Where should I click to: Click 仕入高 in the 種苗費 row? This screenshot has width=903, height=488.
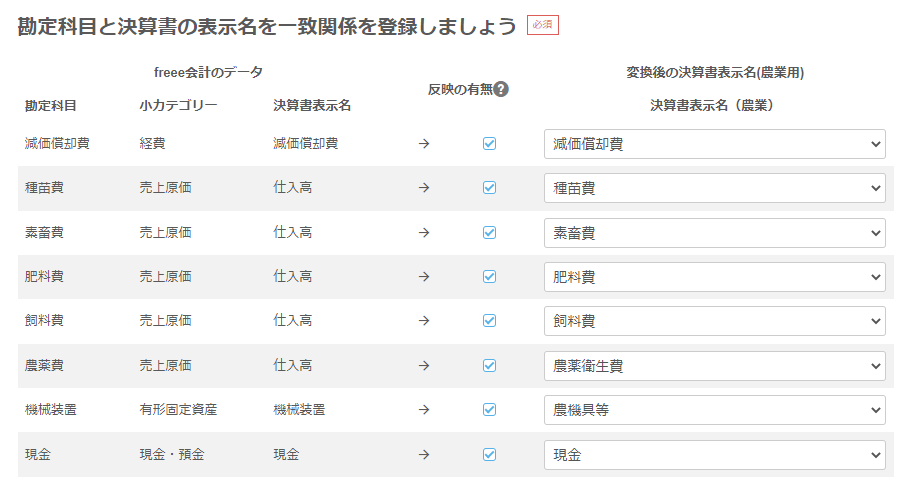point(293,188)
